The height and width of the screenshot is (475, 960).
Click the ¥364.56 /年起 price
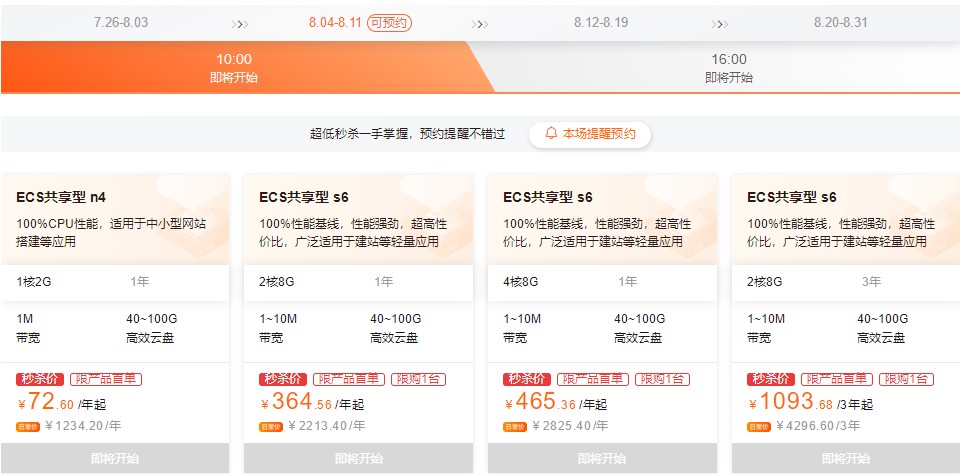pos(312,402)
